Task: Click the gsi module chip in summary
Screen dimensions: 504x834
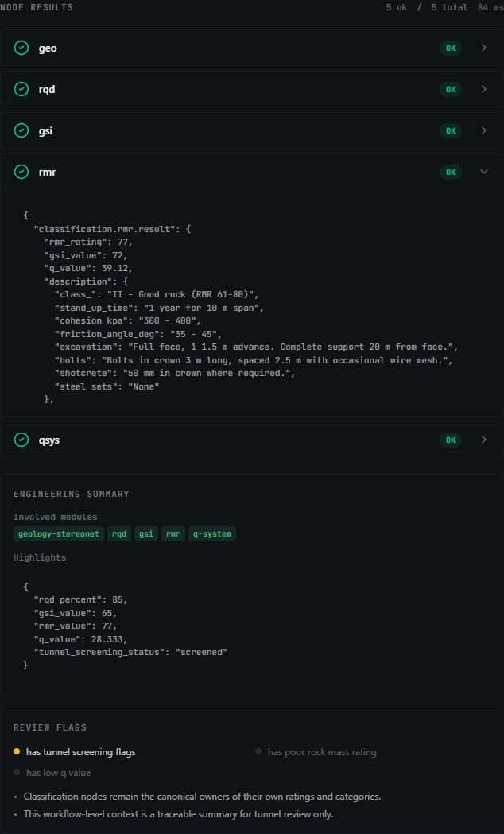Action: [146, 533]
